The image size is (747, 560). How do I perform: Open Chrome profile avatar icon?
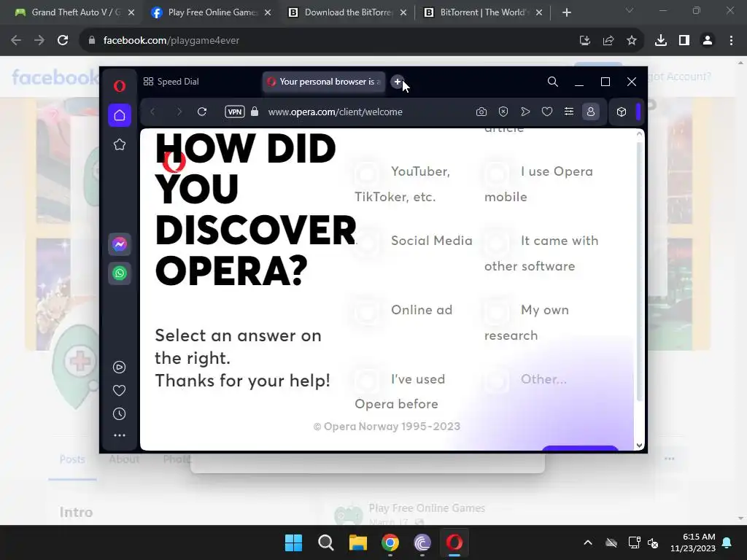(708, 41)
